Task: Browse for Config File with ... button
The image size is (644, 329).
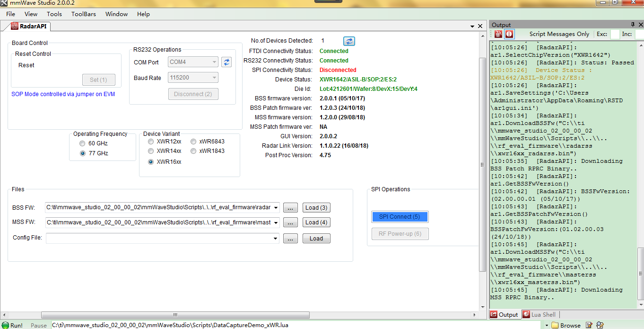Action: [290, 238]
